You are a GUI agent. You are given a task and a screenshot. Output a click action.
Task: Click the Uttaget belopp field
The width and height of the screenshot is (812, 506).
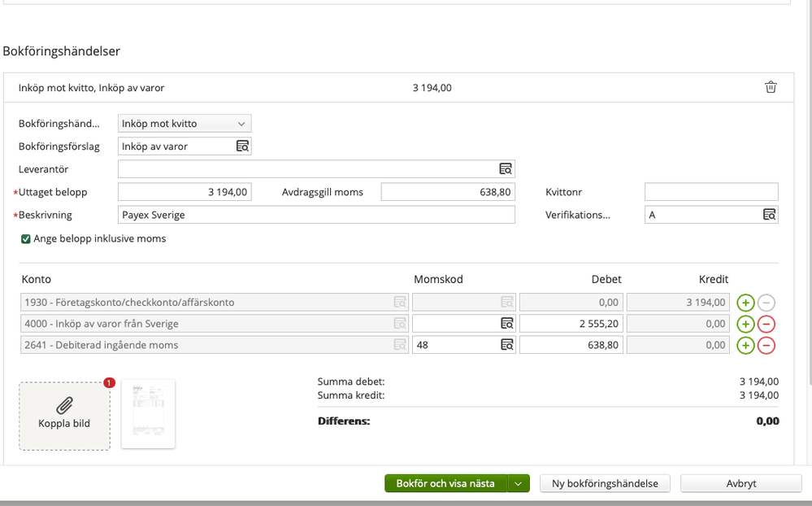(x=185, y=192)
